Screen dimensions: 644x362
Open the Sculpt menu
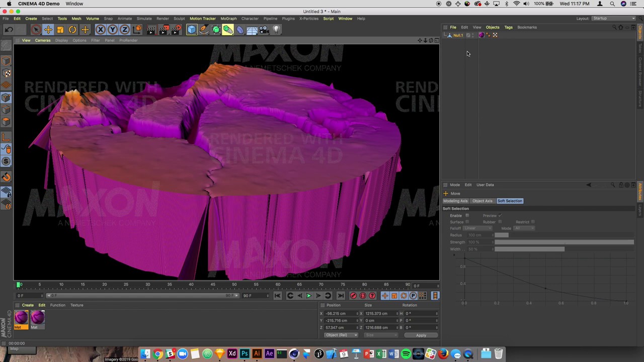179,19
